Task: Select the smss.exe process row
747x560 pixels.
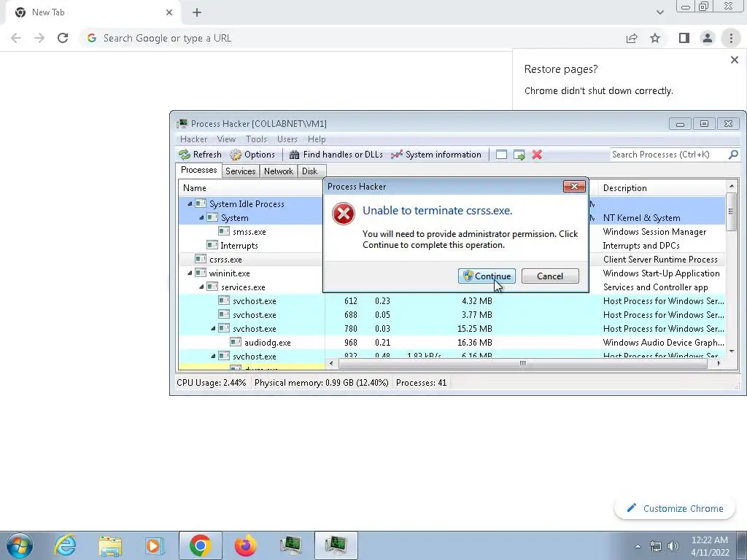Action: coord(249,232)
